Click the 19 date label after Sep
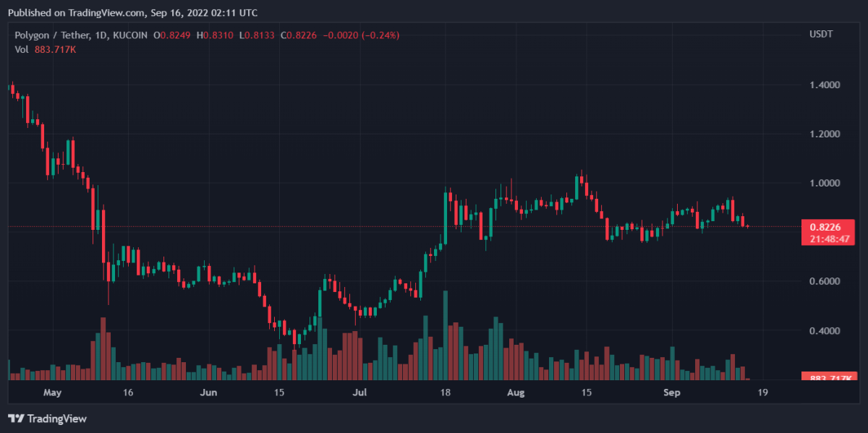The image size is (868, 433). [x=762, y=393]
